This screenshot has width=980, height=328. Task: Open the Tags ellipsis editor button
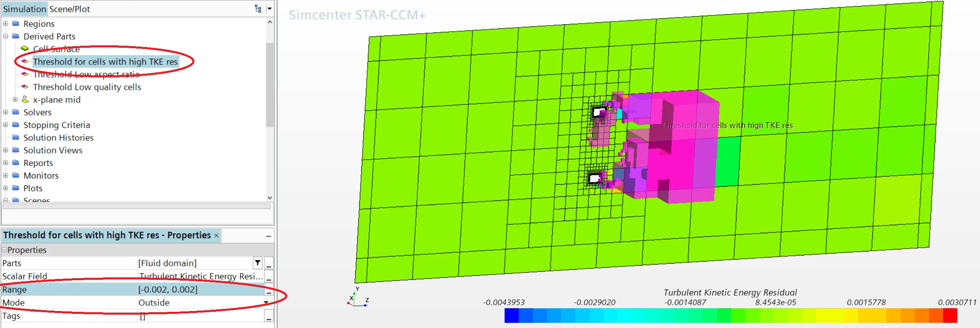269,316
